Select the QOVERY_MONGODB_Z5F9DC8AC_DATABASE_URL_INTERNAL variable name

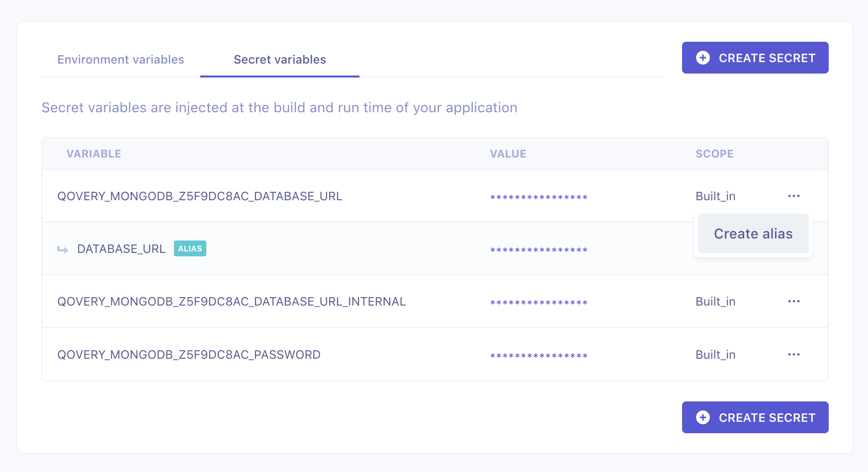(x=232, y=302)
